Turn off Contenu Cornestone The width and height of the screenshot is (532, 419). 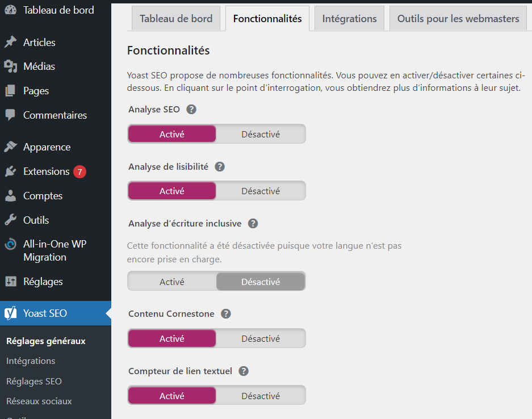pyautogui.click(x=261, y=339)
